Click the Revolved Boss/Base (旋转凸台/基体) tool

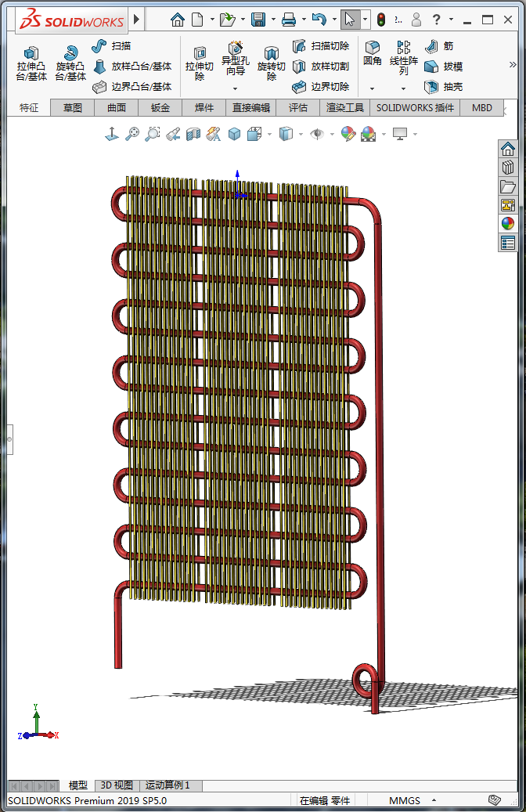pyautogui.click(x=70, y=64)
